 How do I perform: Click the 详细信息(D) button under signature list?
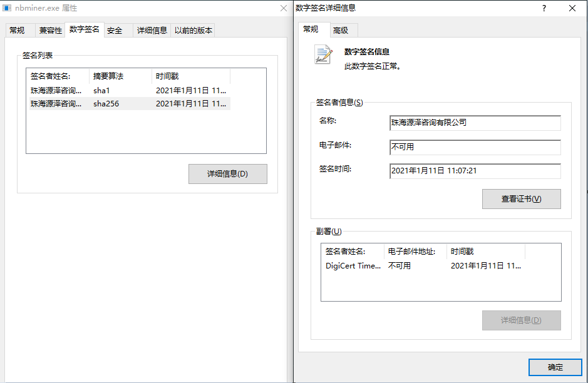227,174
